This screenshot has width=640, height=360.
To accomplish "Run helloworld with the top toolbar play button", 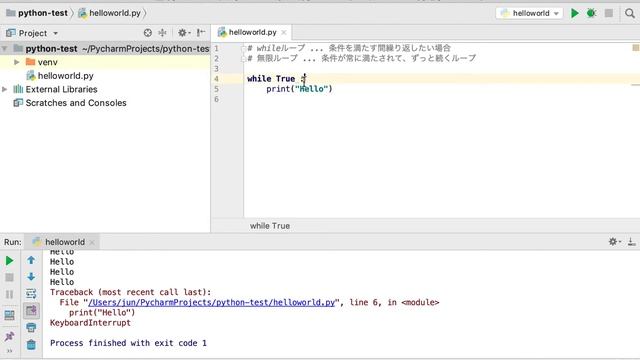I will pyautogui.click(x=575, y=13).
